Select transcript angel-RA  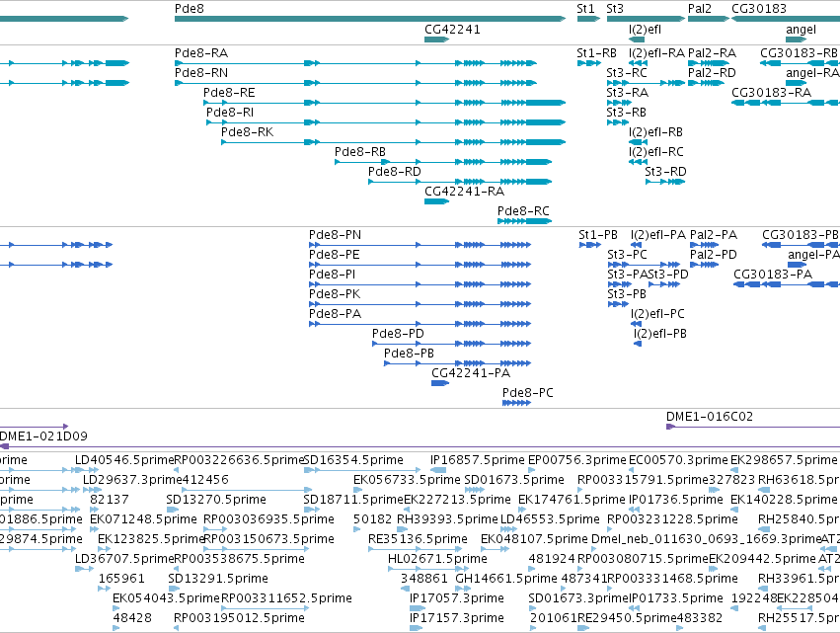(x=796, y=83)
